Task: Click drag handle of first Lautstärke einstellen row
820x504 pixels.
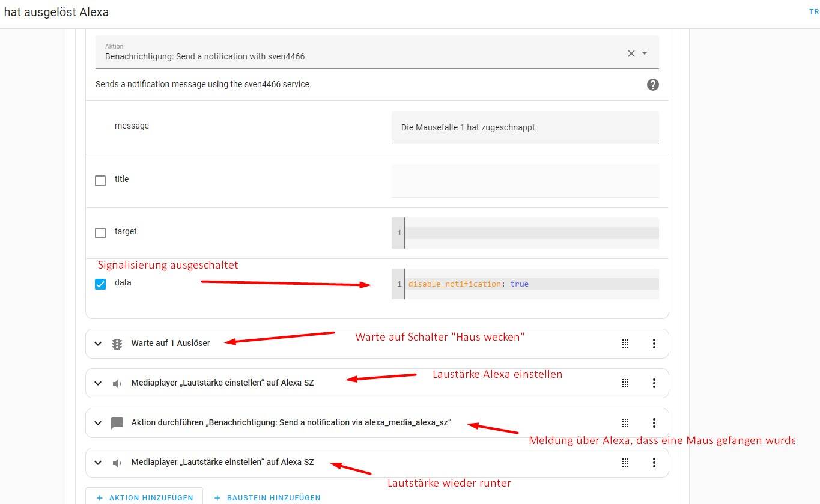Action: tap(625, 383)
